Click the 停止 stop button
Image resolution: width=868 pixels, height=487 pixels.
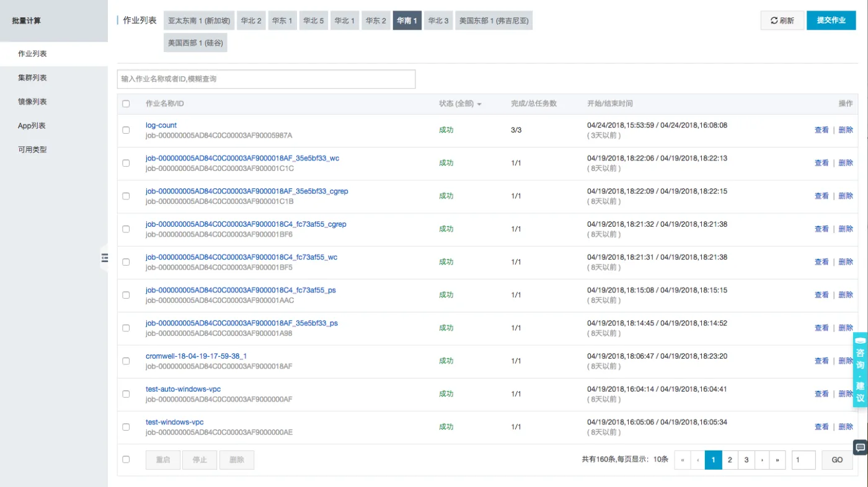[200, 460]
